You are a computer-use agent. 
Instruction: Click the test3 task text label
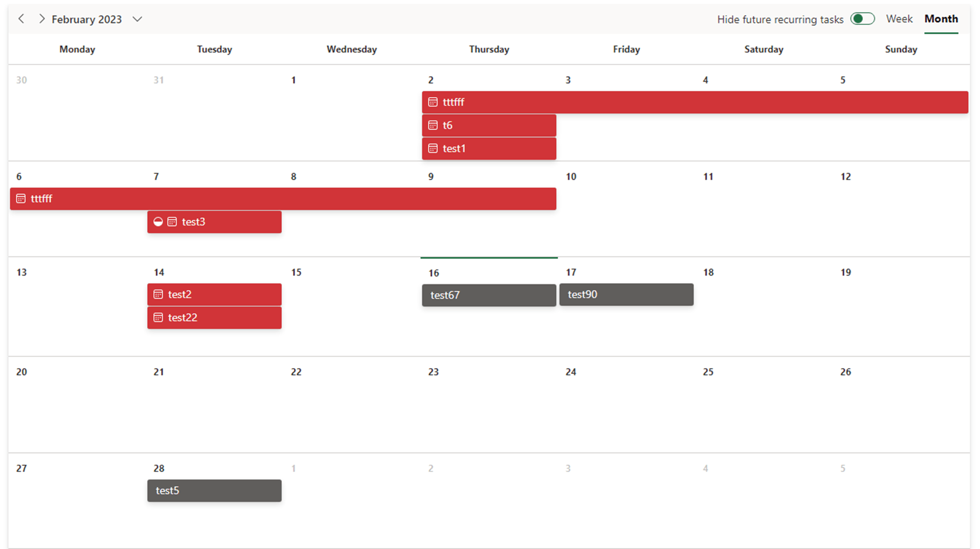(193, 222)
